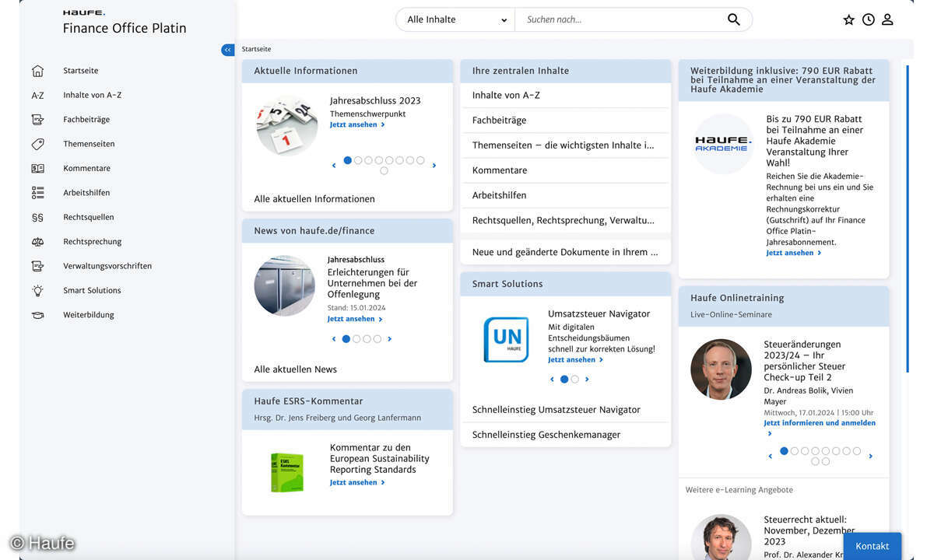Click the Jahresabschluss 2023 calendar image

click(x=286, y=125)
